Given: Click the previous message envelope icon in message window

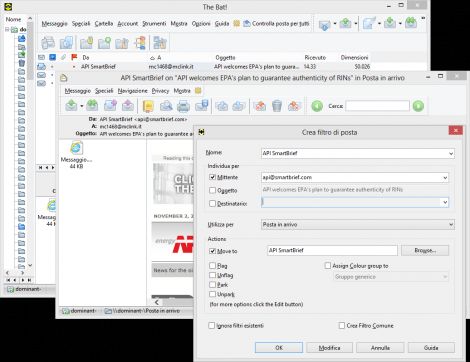Looking at the screenshot, I should point(222,106).
